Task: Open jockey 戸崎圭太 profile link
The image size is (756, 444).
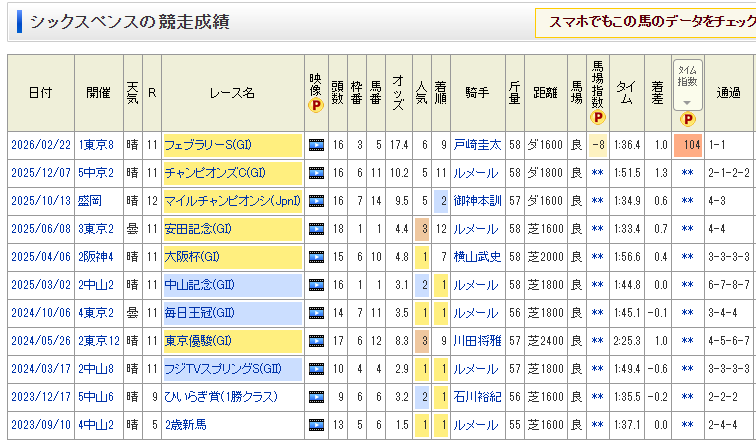Action: click(475, 145)
